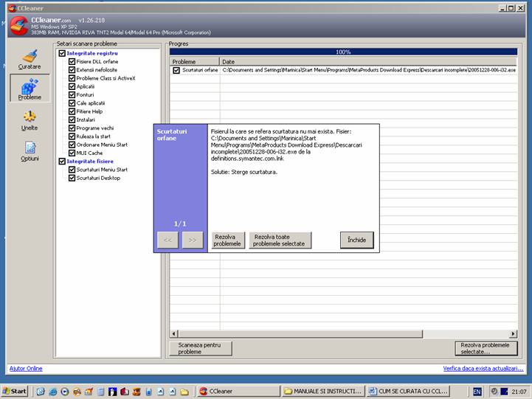
Task: Open the Unelte tools icon
Action: 30,120
